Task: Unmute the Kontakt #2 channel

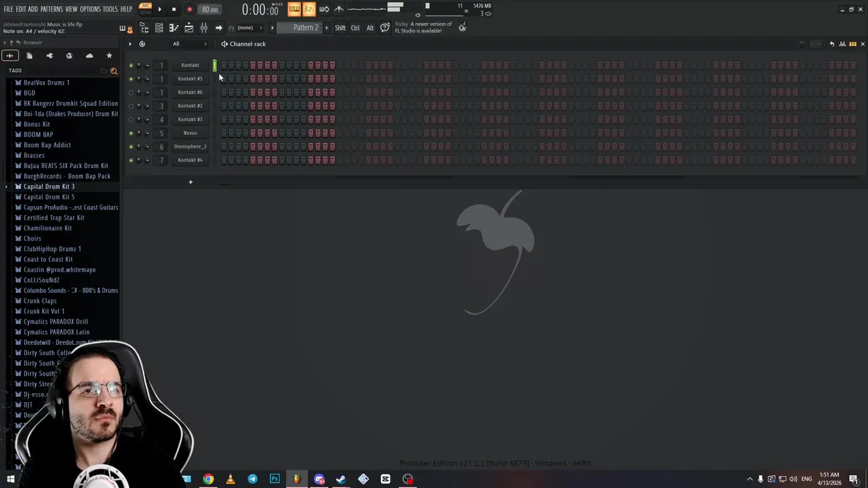Action: point(131,106)
